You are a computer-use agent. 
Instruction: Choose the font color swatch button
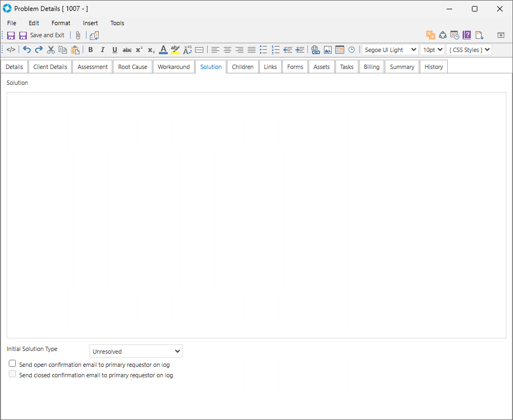163,50
